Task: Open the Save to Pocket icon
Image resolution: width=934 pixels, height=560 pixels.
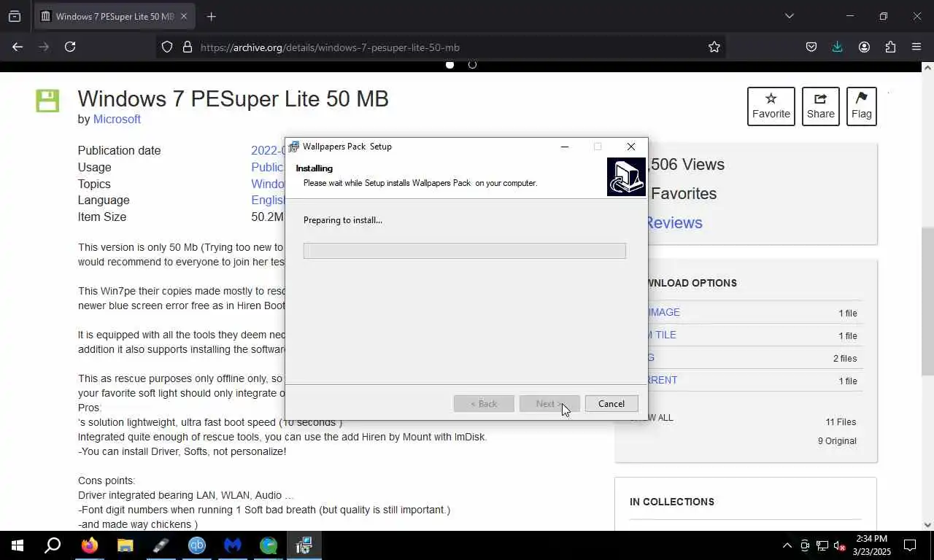Action: tap(811, 47)
